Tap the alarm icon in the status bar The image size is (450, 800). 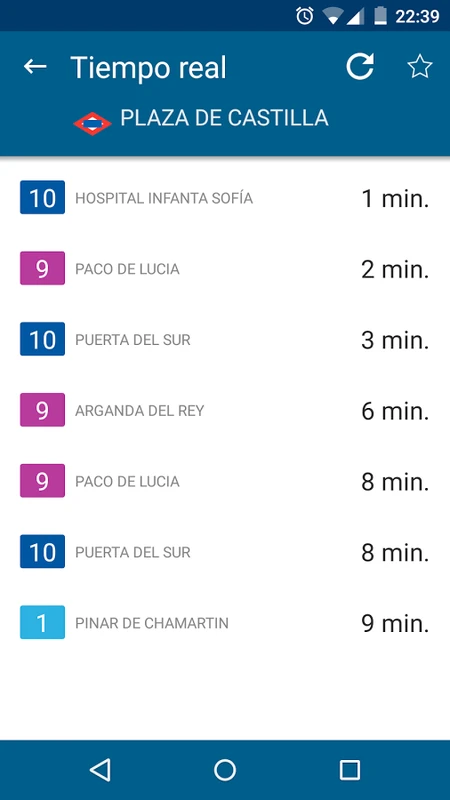pos(305,16)
